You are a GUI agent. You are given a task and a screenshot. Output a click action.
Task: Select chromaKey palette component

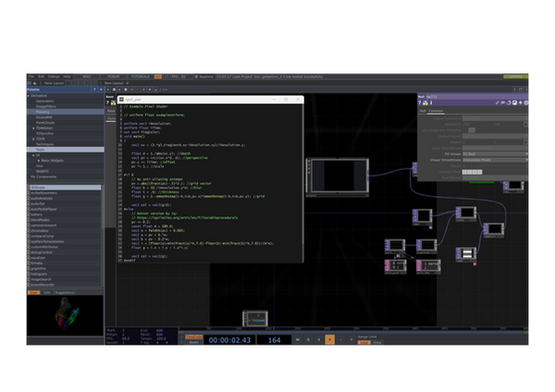[x=40, y=231]
